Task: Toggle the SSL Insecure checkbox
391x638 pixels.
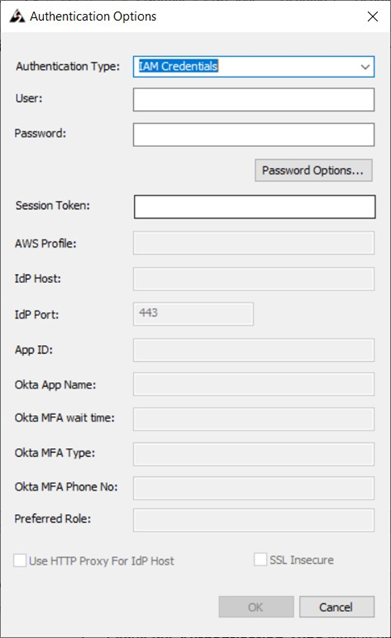Action: coord(260,559)
